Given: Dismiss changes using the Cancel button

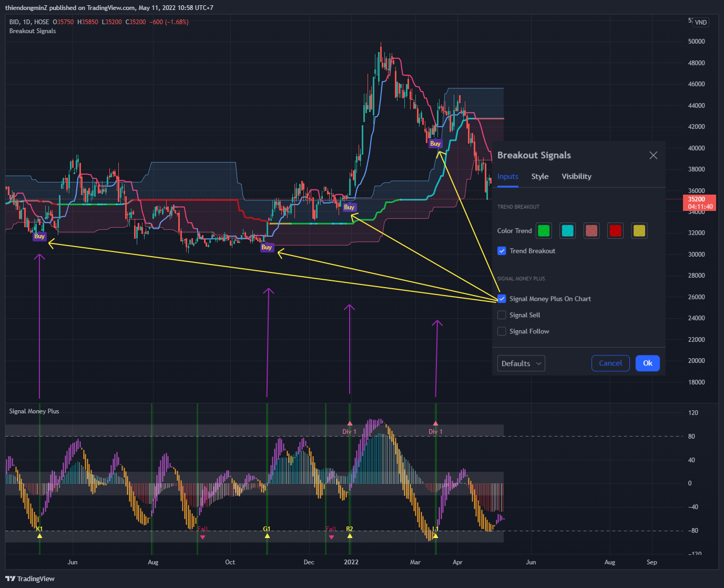Looking at the screenshot, I should click(x=610, y=363).
